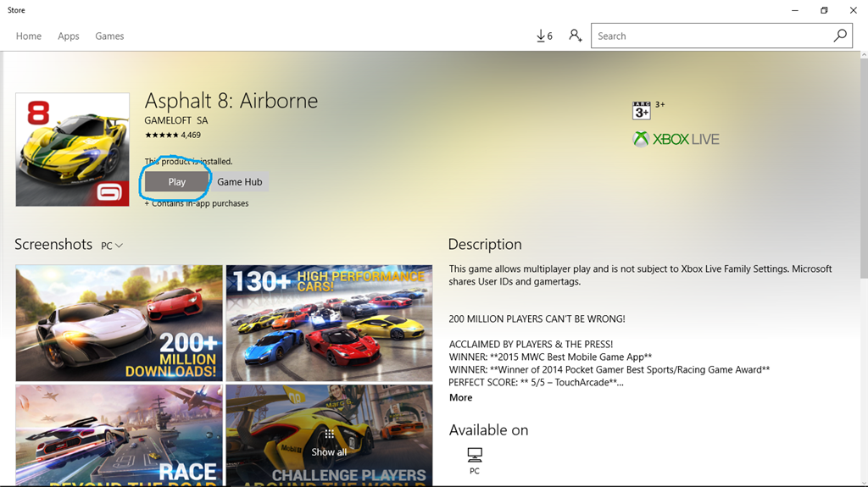Click the 'PERFECT SCORE: 5/5 – TouchArcade' line

click(x=536, y=383)
